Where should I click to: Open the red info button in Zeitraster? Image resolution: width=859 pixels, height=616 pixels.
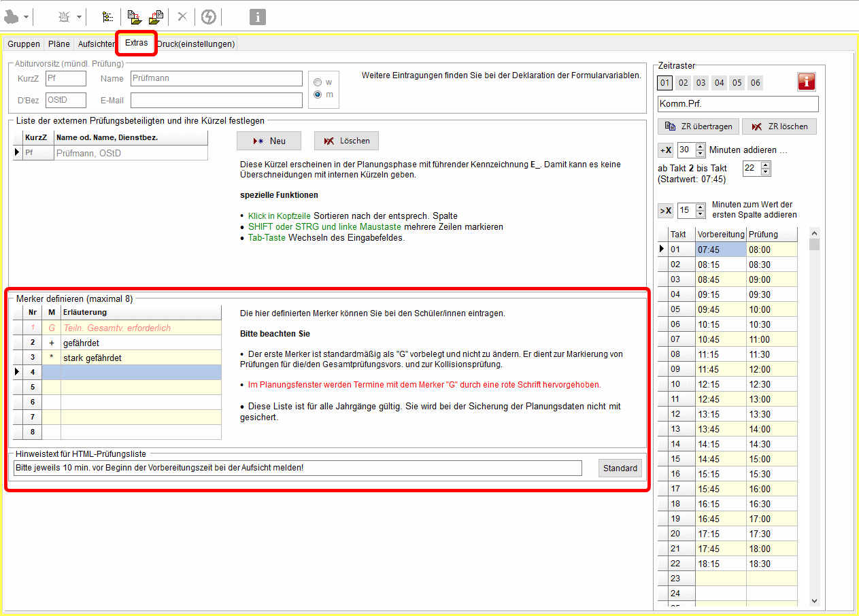[x=806, y=82]
